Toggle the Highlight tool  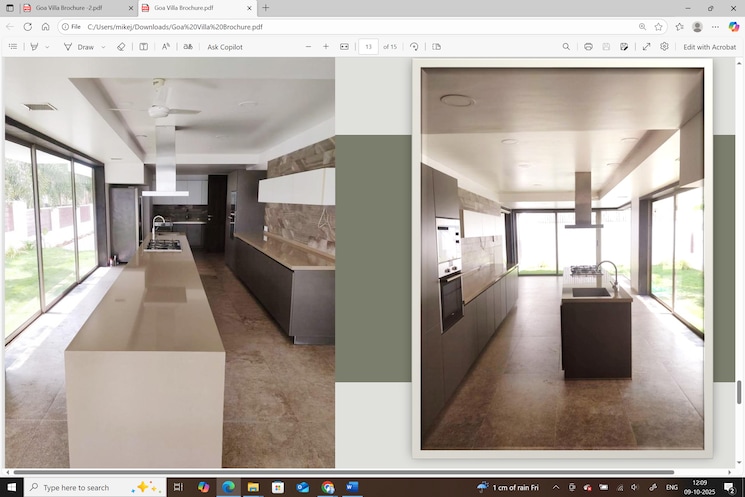33,47
